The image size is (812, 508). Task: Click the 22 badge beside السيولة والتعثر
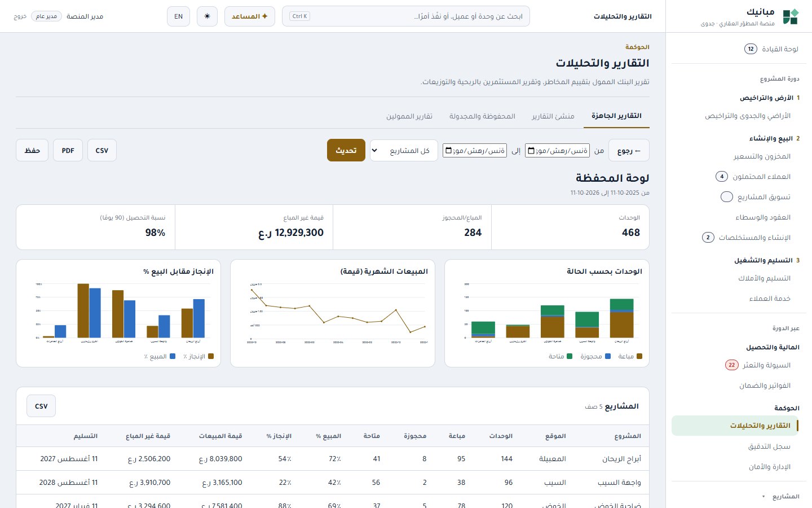(731, 365)
